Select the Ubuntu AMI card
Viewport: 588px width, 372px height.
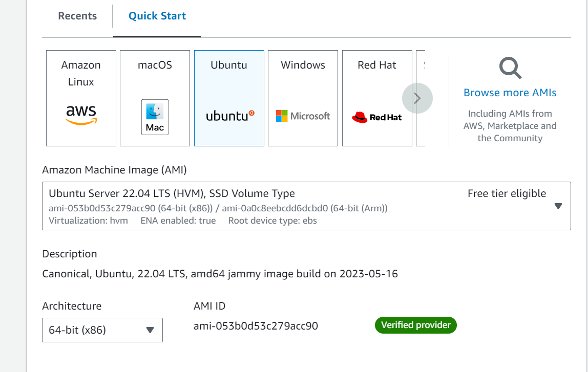[229, 98]
